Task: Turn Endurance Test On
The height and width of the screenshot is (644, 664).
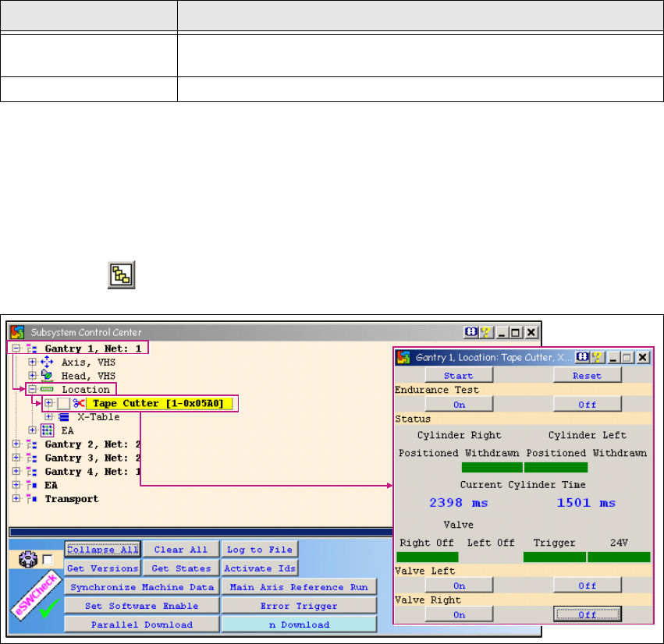Action: (459, 405)
